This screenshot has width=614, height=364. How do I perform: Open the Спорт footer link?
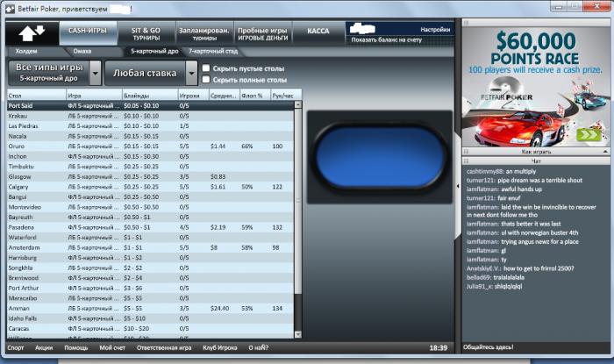(16, 347)
